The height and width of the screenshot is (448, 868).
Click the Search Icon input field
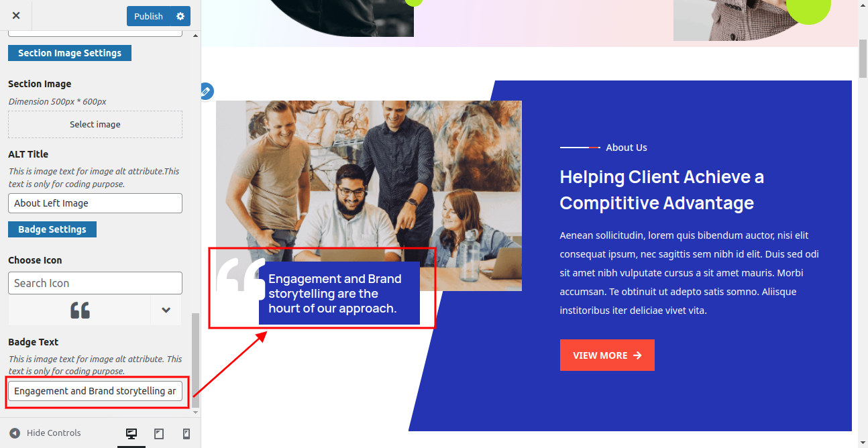tap(95, 283)
